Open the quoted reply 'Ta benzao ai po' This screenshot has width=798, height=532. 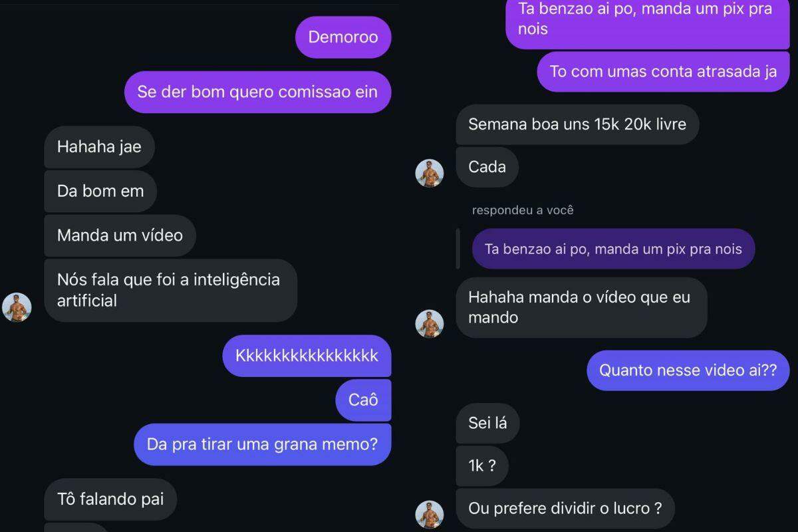coord(613,249)
